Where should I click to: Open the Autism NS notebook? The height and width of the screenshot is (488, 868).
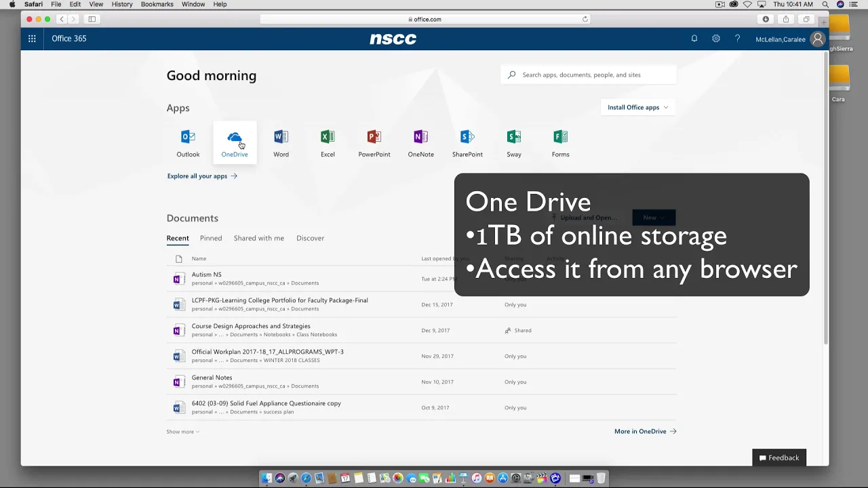point(206,274)
